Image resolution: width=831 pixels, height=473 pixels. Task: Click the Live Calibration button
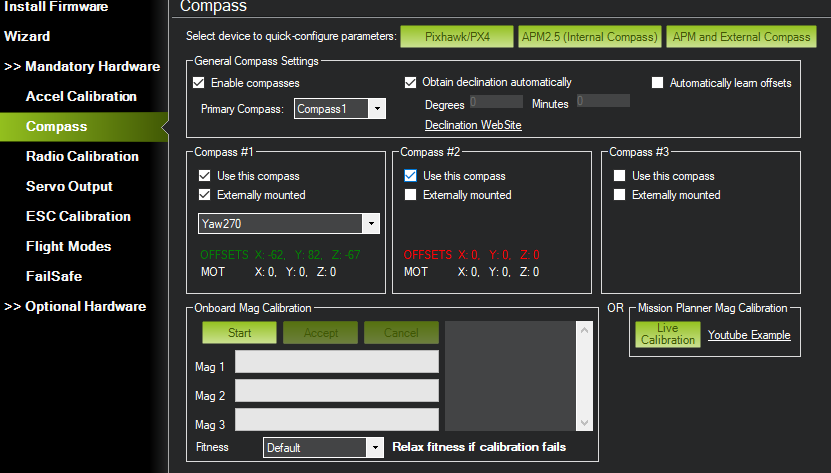[x=668, y=334]
